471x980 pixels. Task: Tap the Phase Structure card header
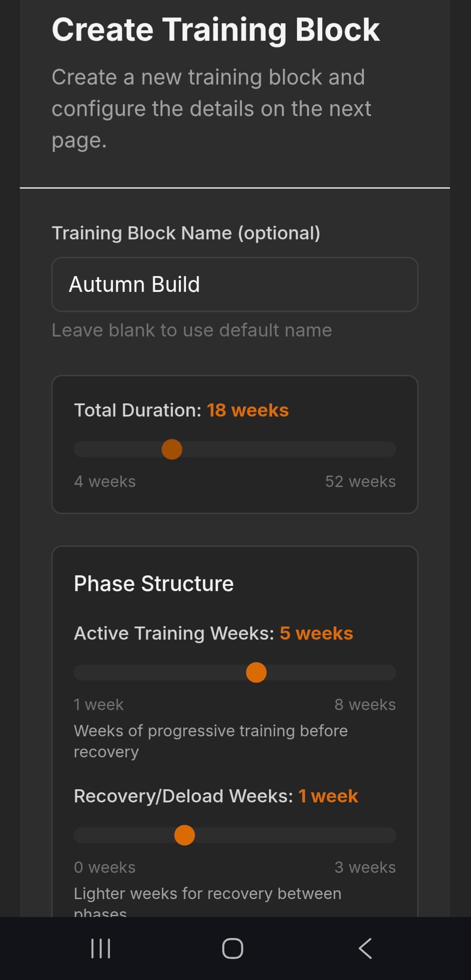click(x=154, y=583)
